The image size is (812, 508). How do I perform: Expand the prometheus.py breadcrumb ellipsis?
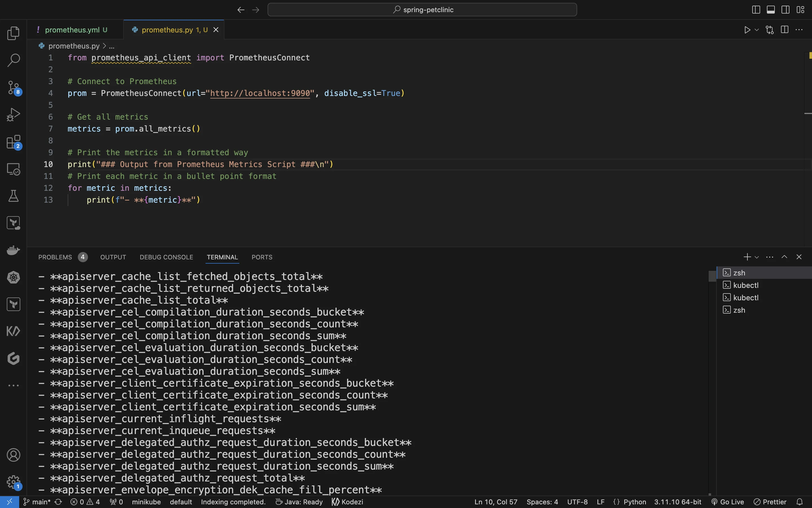[x=112, y=46]
